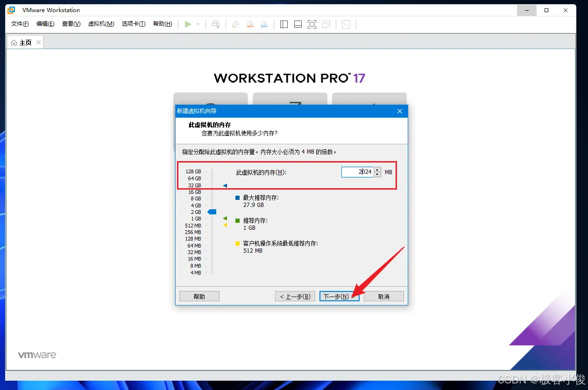Click the 512 MB scale label

(x=193, y=226)
